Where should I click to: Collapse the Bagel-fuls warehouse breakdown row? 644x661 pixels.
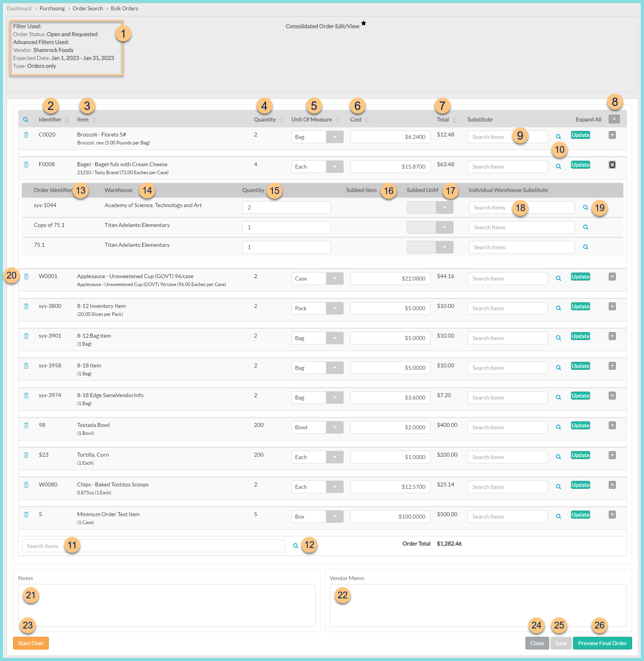(612, 164)
